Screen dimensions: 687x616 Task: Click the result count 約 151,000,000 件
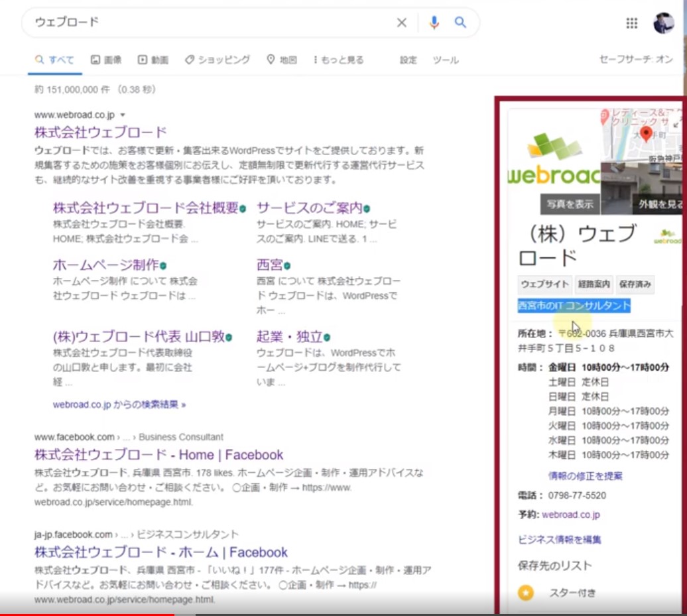pyautogui.click(x=72, y=90)
